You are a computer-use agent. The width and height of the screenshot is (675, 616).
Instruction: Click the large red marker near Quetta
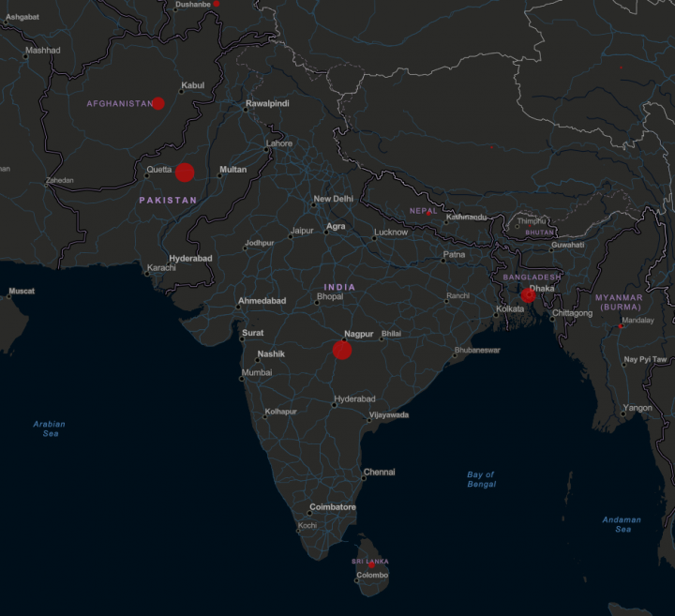tap(185, 172)
